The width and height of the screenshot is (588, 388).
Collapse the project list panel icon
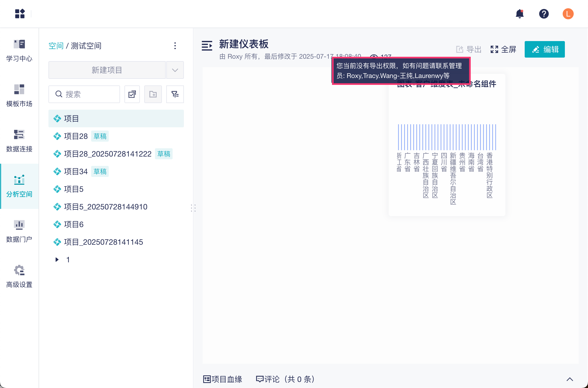207,46
